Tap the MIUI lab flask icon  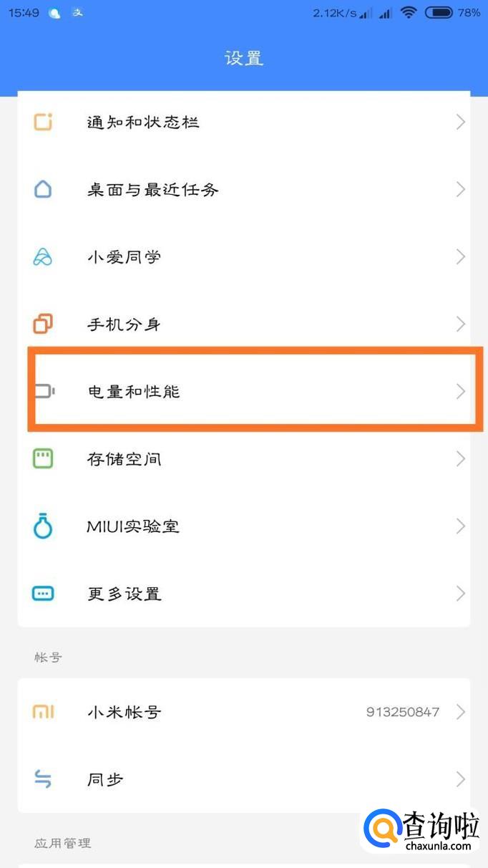(43, 526)
